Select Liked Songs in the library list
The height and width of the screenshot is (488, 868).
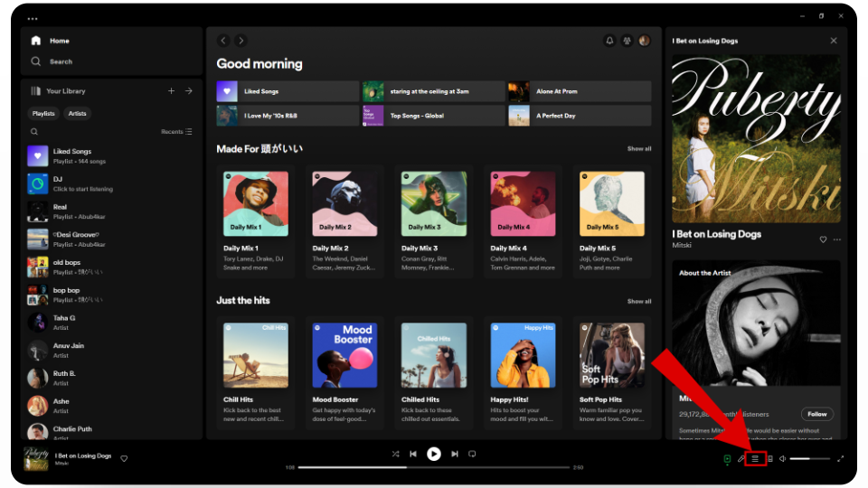110,156
